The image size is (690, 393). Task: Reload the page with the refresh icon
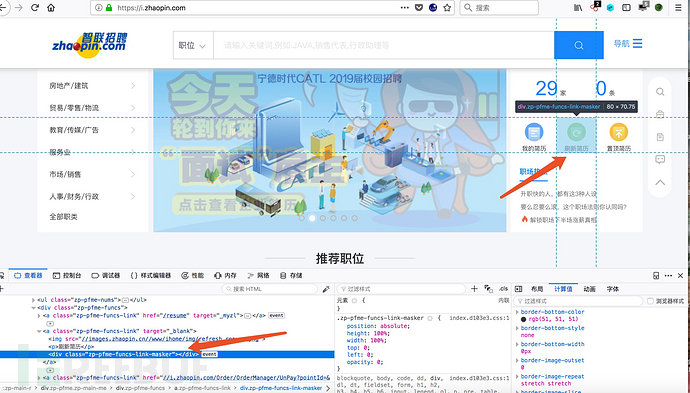(35, 7)
